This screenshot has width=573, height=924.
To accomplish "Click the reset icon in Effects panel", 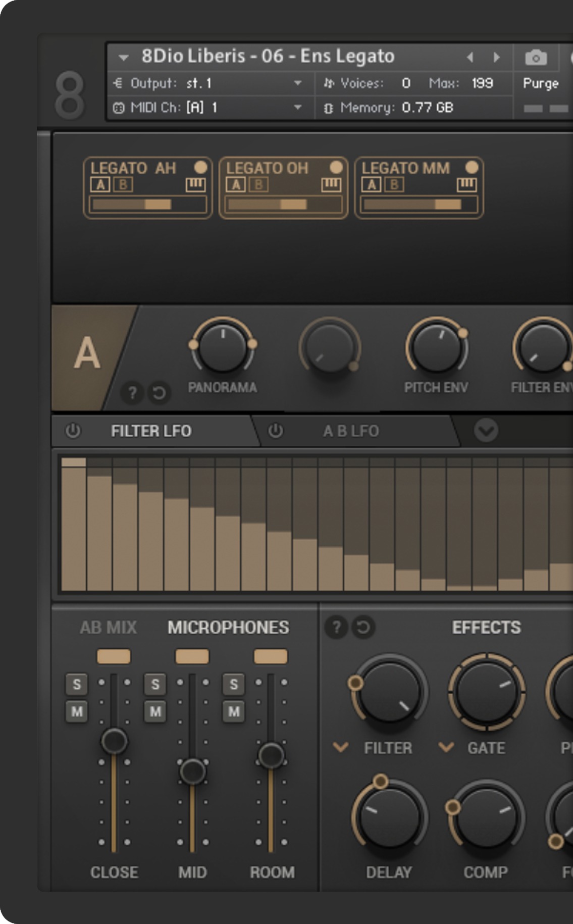I will click(363, 628).
